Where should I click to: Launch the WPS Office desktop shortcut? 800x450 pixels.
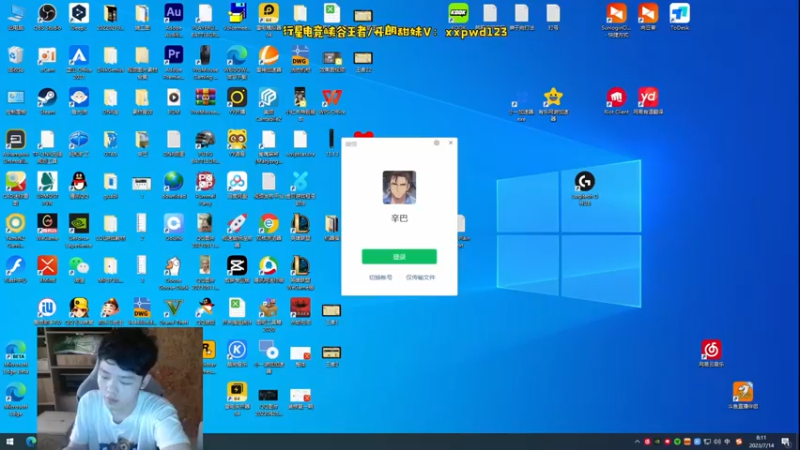pos(332,97)
